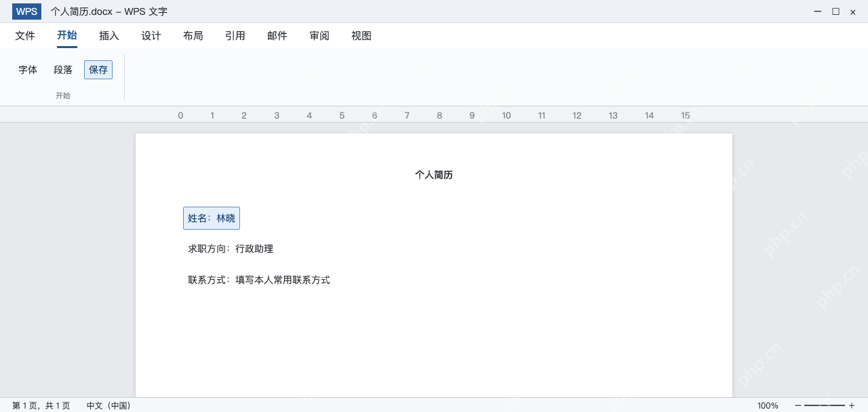This screenshot has height=412, width=868.
Task: Click the 字体 button in ribbon
Action: (x=28, y=70)
